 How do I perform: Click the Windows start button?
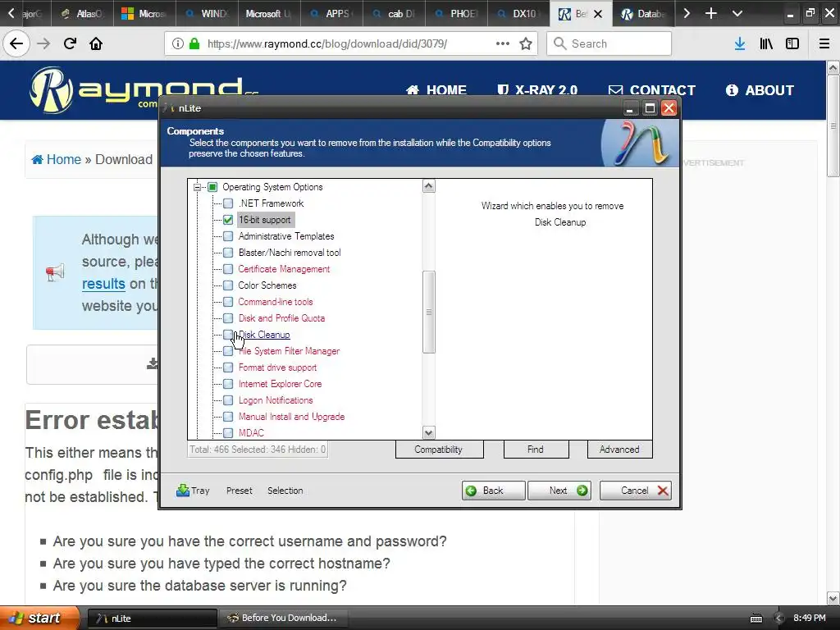pyautogui.click(x=39, y=618)
